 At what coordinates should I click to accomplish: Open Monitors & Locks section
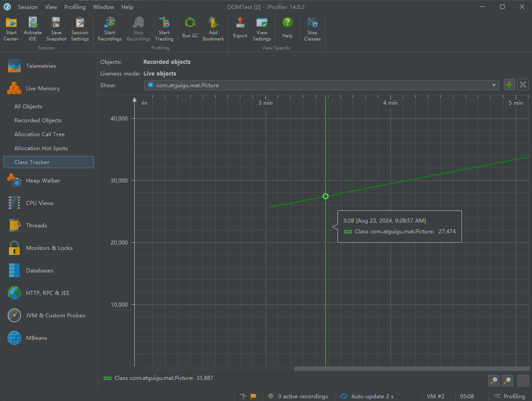49,248
